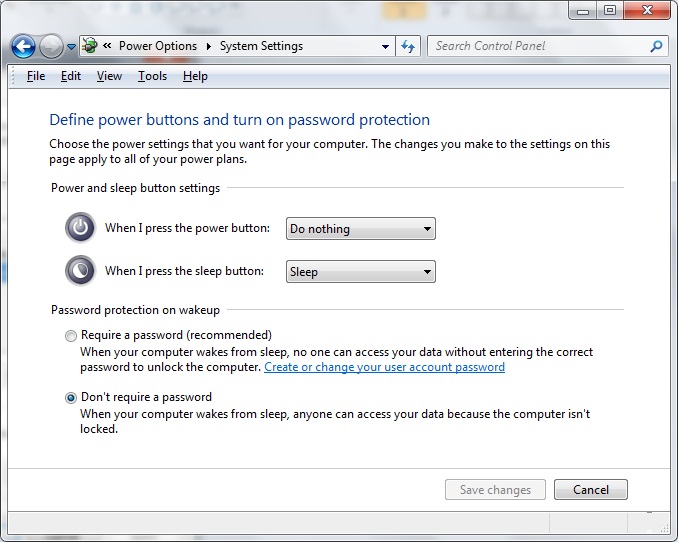This screenshot has width=678, height=542.
Task: Open the sleep button action dropdown
Action: coord(361,272)
